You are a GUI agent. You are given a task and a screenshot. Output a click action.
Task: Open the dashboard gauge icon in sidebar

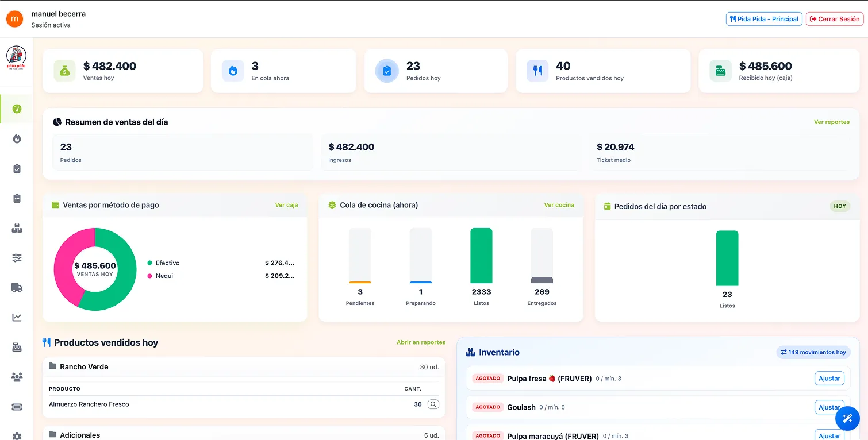17,109
